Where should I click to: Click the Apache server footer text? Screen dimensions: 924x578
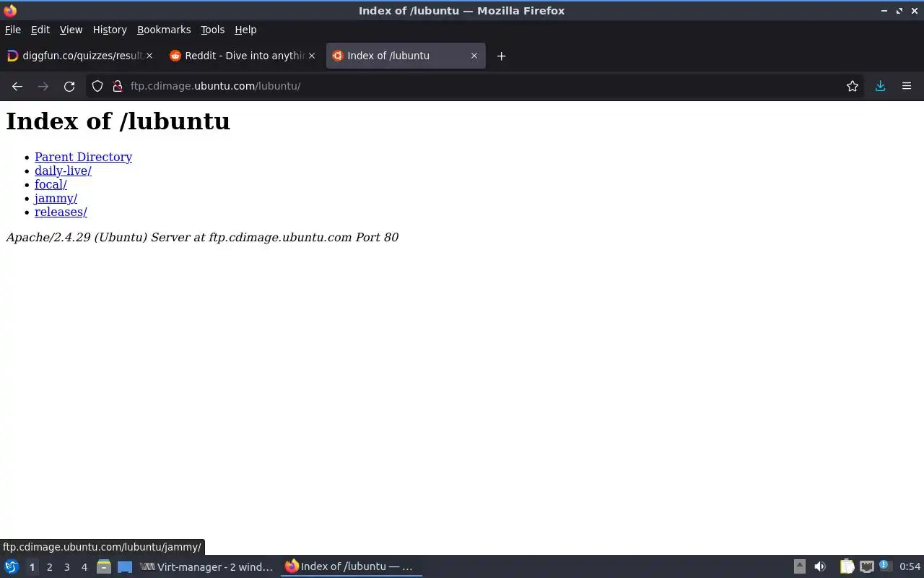(x=202, y=237)
